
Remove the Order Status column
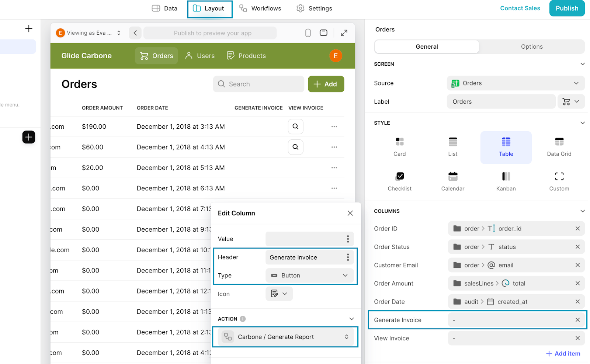[577, 247]
